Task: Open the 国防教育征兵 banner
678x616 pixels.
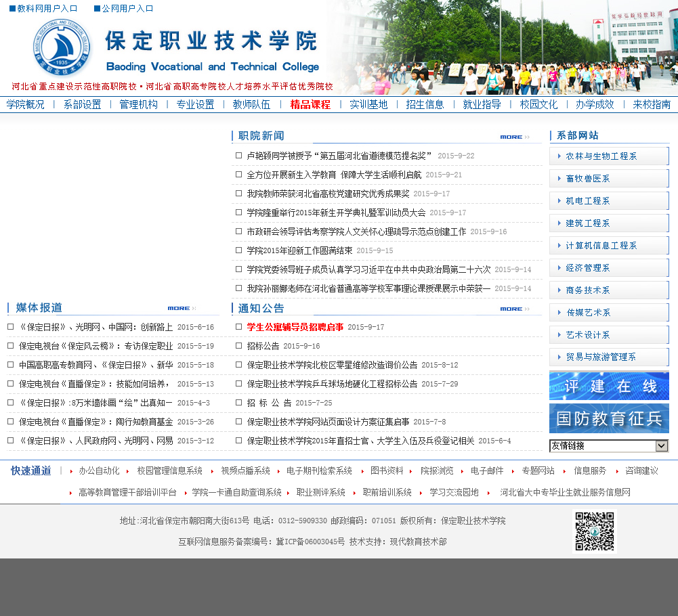Action: (609, 418)
